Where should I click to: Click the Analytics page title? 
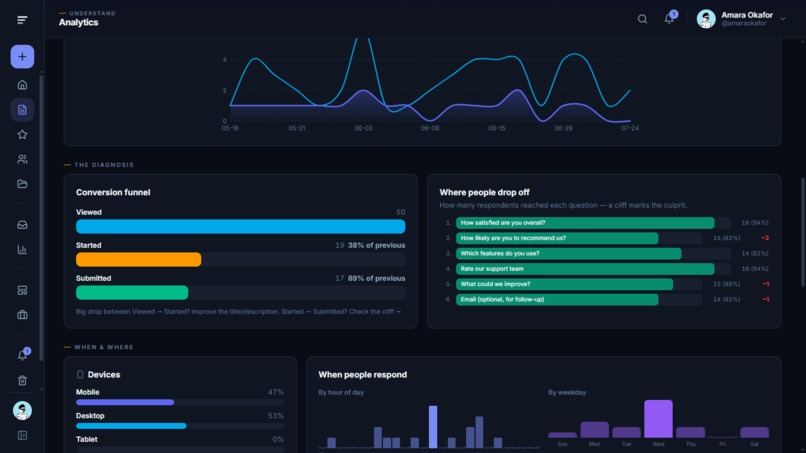point(78,23)
